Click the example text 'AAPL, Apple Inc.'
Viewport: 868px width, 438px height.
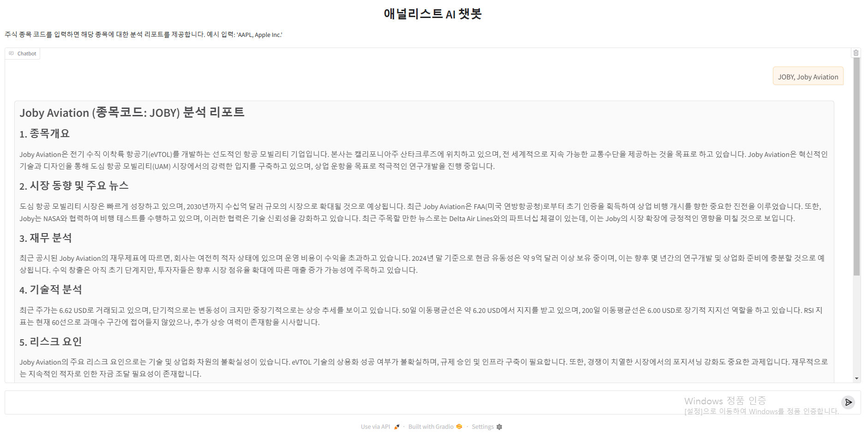pos(259,35)
